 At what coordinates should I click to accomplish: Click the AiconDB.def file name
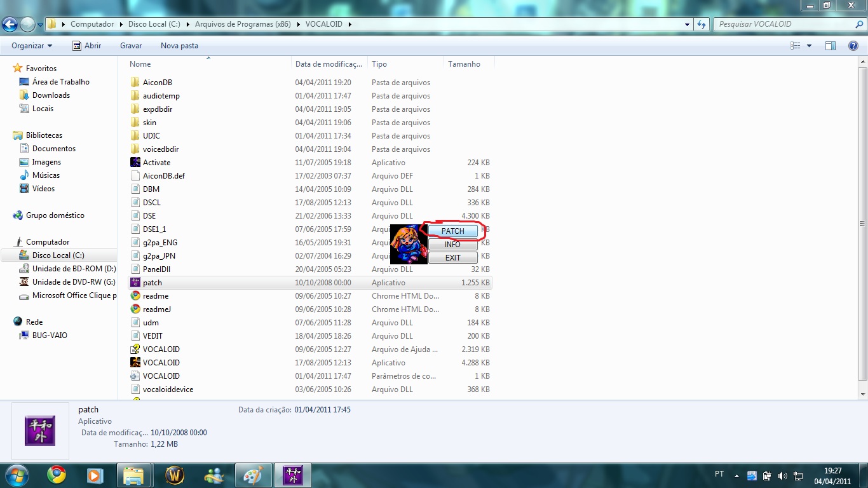[164, 175]
